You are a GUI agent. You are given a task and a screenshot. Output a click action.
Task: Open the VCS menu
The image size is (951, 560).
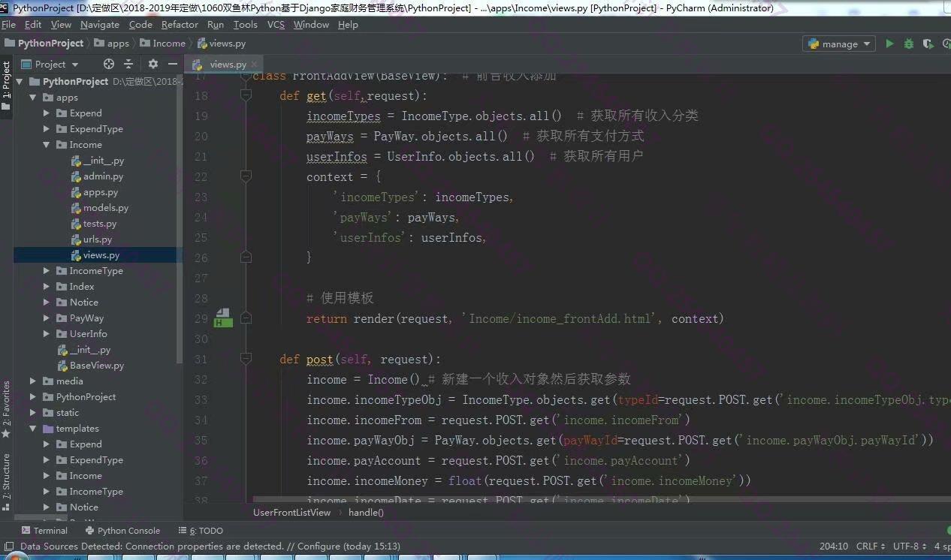point(276,24)
